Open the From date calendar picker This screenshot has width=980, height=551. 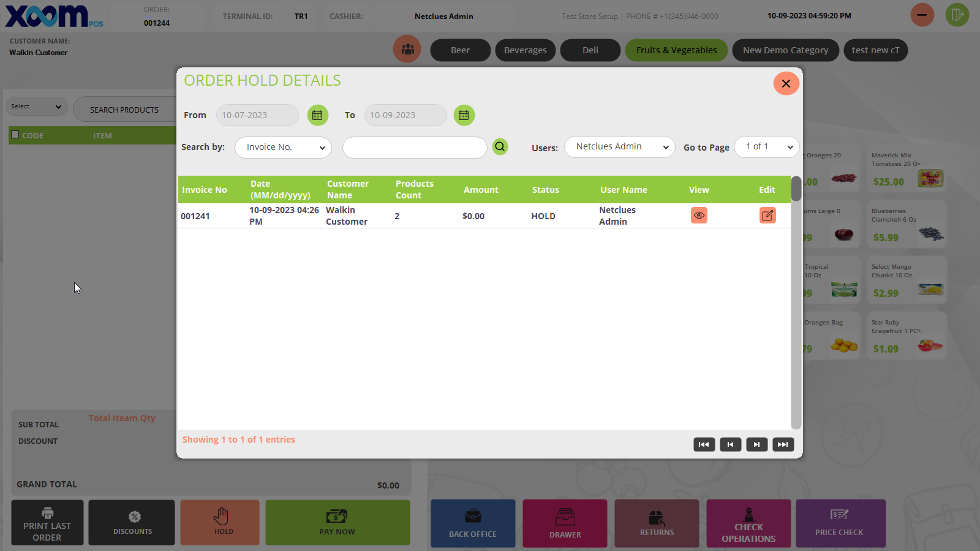pyautogui.click(x=317, y=115)
